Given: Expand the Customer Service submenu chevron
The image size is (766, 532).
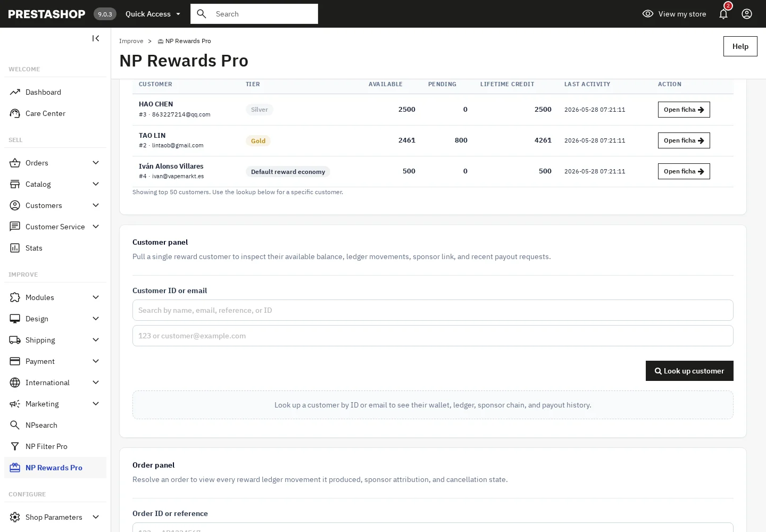Looking at the screenshot, I should click(96, 227).
